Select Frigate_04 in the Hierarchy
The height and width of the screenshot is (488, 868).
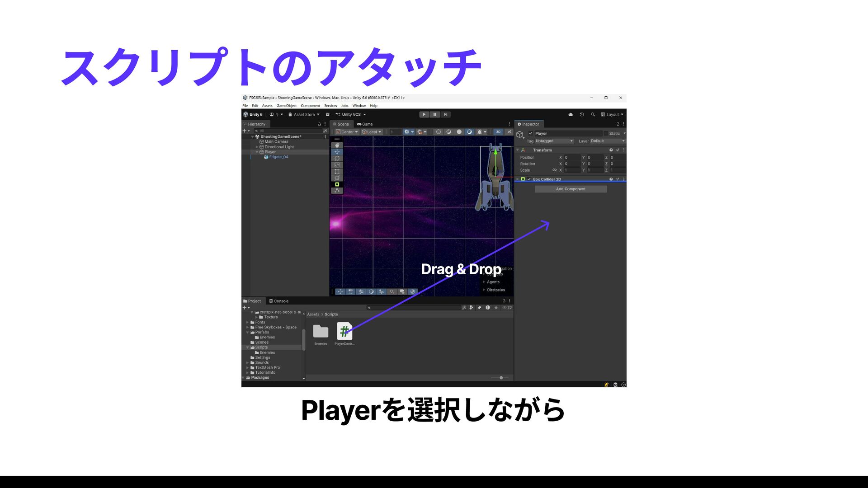coord(278,157)
